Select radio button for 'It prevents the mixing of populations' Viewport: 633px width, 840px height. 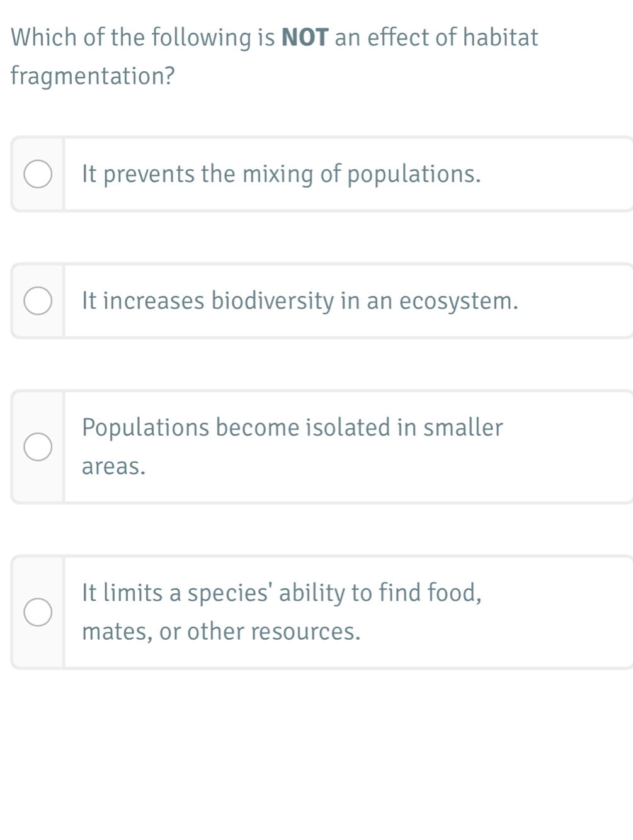coord(38,174)
